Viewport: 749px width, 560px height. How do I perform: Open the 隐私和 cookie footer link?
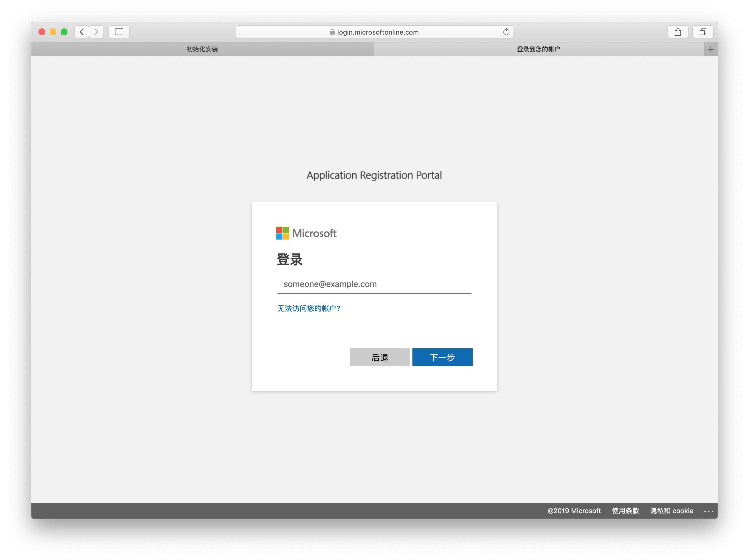[671, 511]
